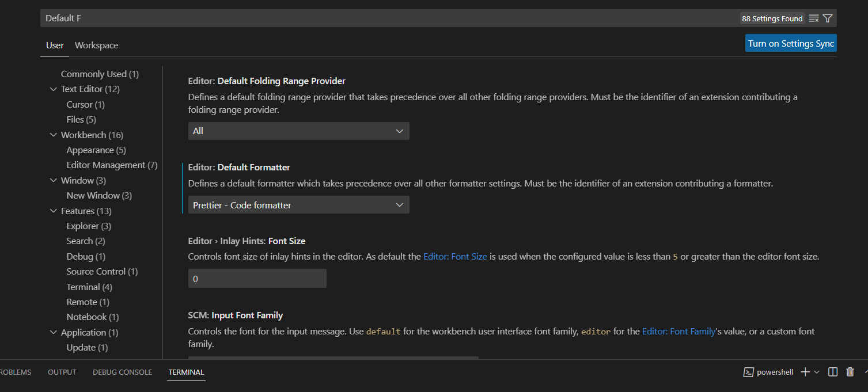The image size is (868, 392).
Task: Clear the settings search input icon
Action: [x=814, y=18]
